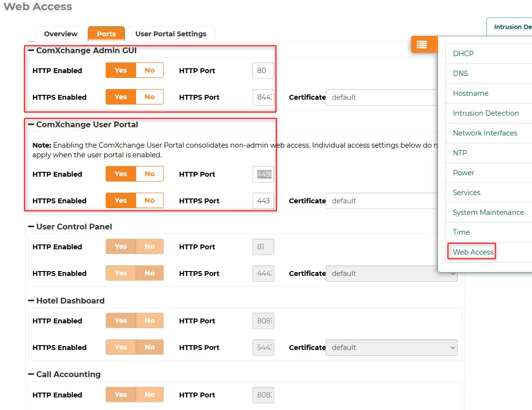Collapse the Hotel Dashboard section
The height and width of the screenshot is (410, 532).
point(31,301)
